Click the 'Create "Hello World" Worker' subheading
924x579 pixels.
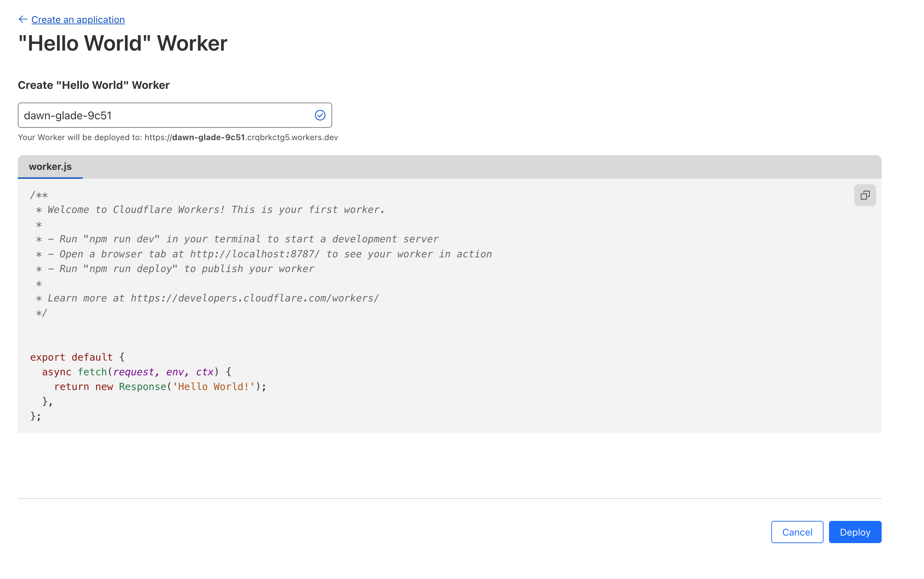[x=93, y=85]
